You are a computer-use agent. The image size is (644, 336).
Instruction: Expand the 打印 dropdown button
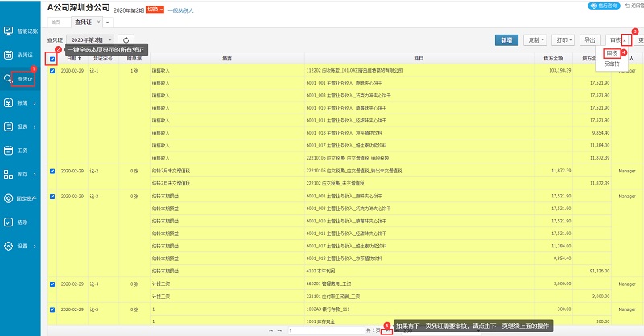(563, 39)
